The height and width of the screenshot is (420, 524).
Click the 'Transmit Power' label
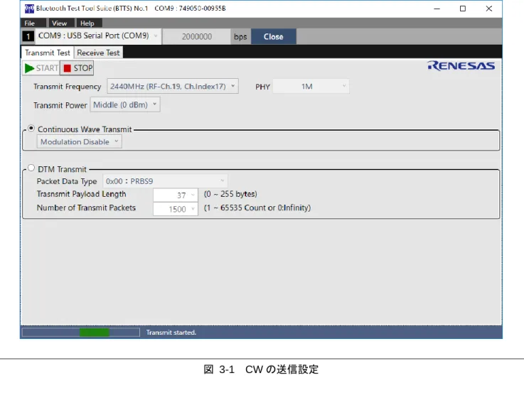point(60,105)
